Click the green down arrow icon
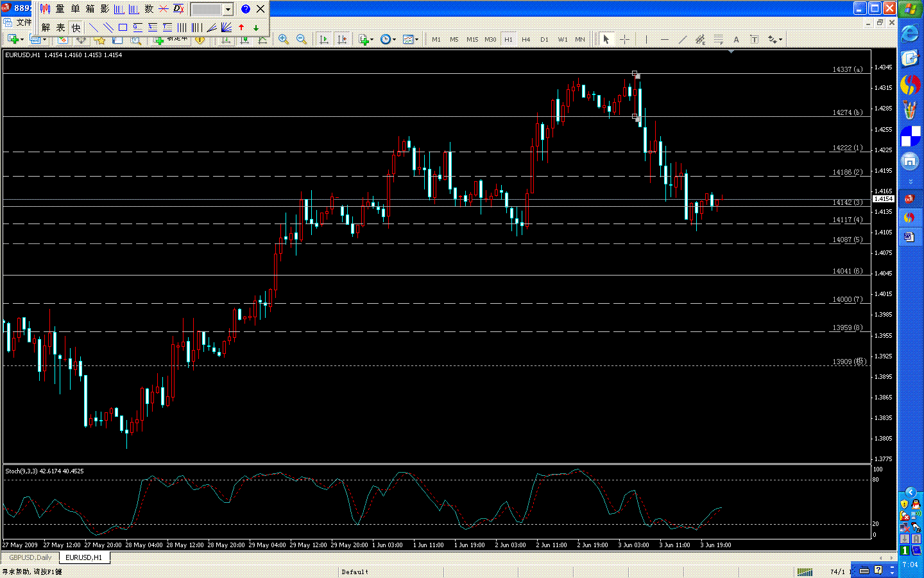Screen dimensions: 924x578 [256, 28]
